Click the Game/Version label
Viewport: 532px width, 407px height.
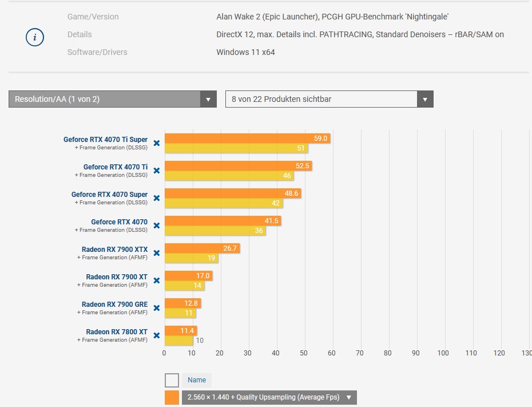(93, 17)
